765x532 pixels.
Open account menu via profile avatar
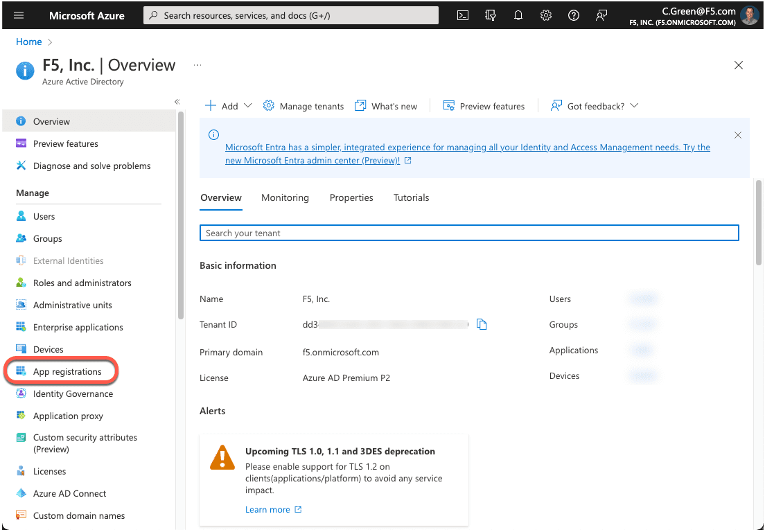750,15
